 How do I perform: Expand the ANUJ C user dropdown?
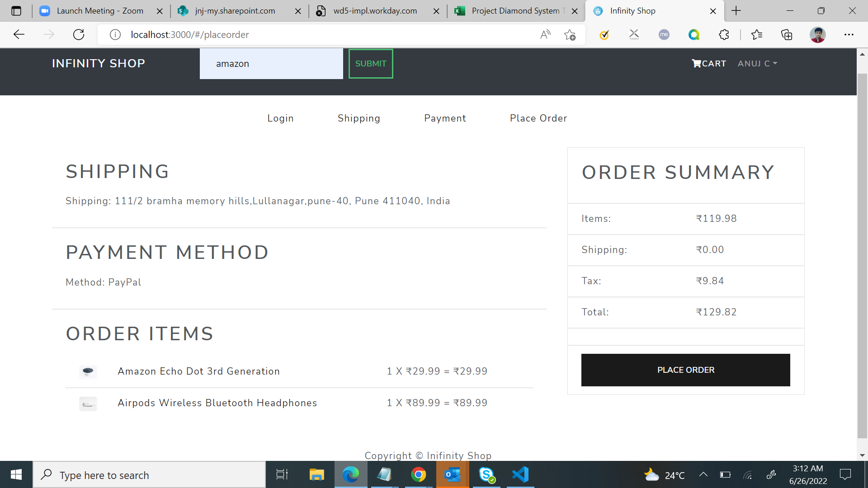coord(757,64)
